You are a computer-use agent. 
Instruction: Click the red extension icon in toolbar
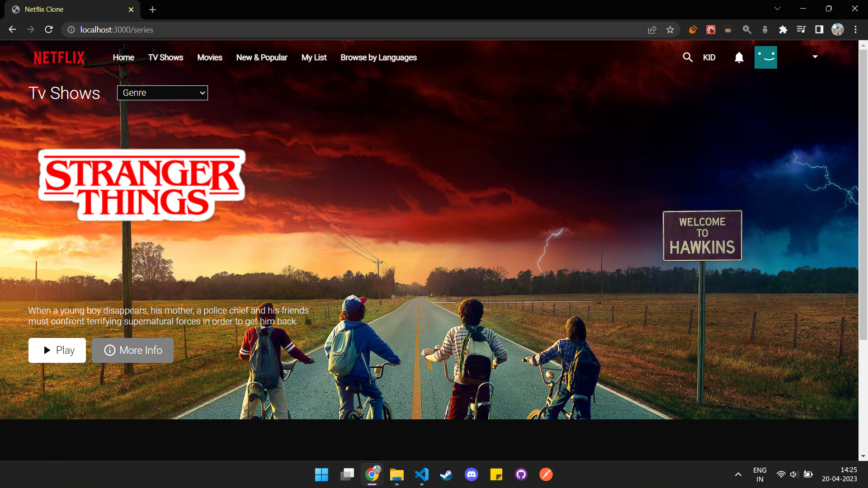click(x=711, y=29)
